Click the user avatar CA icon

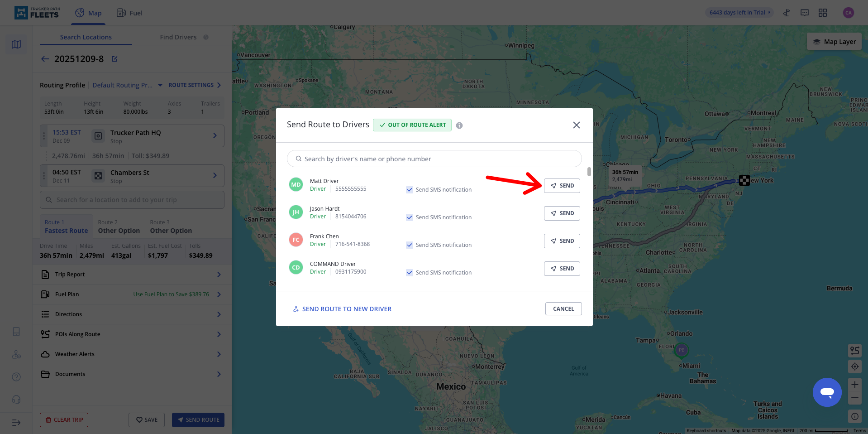tap(848, 13)
